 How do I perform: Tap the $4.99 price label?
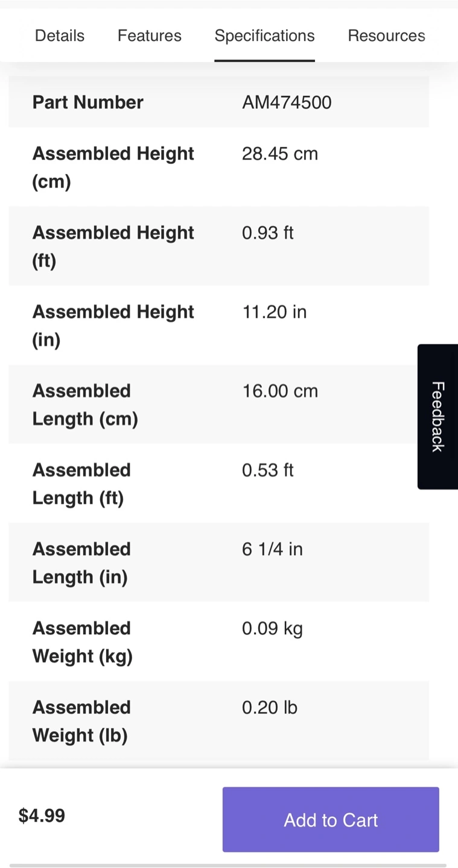(42, 816)
